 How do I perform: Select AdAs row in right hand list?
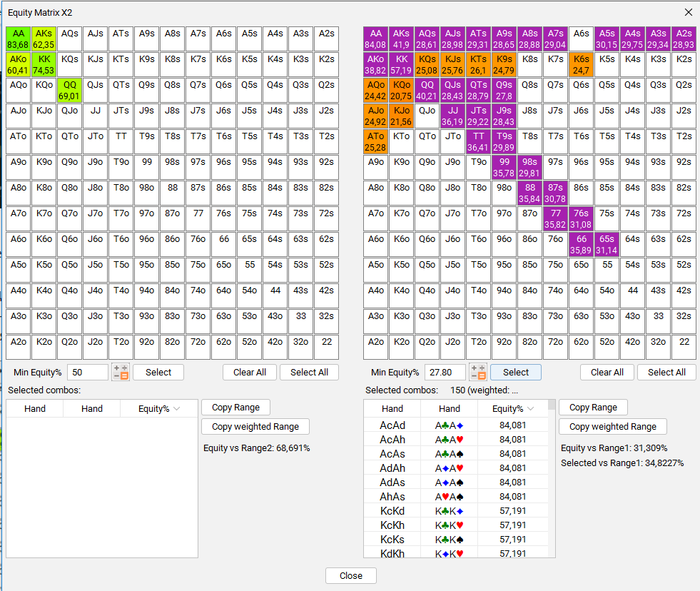click(456, 483)
